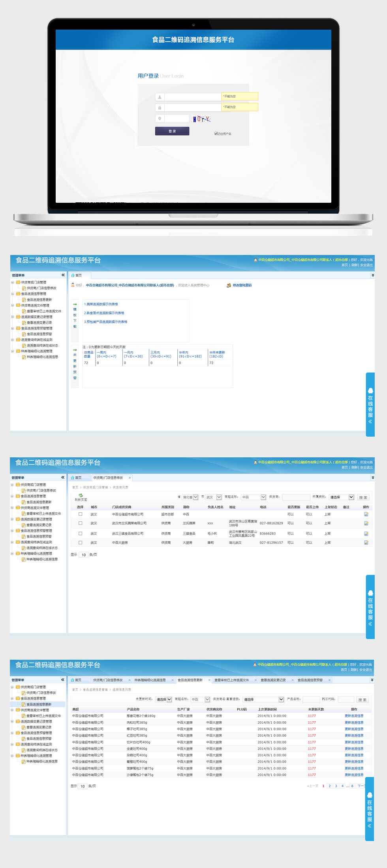Open edit icon for 中百大厨房 supplier row
Viewport: 387px width, 868px height.
click(x=366, y=543)
